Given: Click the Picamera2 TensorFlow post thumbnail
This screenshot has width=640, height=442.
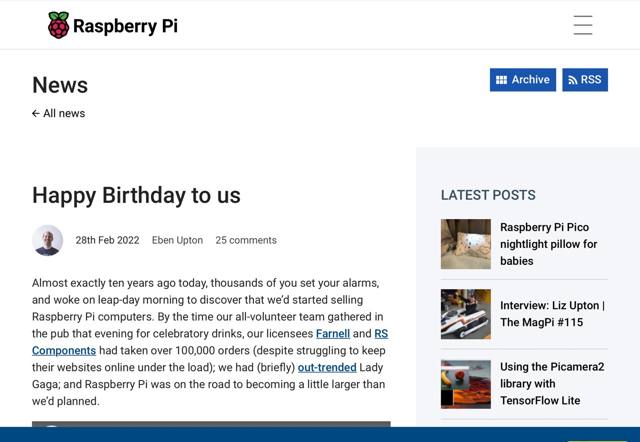Looking at the screenshot, I should click(466, 384).
